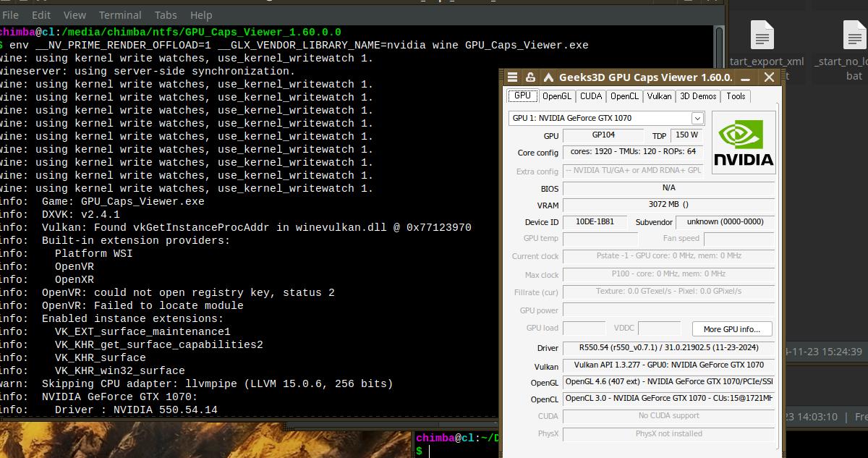Click the caret-up icon in GPU Caps Viewer titlebar
This screenshot has width=868, height=458.
[548, 77]
